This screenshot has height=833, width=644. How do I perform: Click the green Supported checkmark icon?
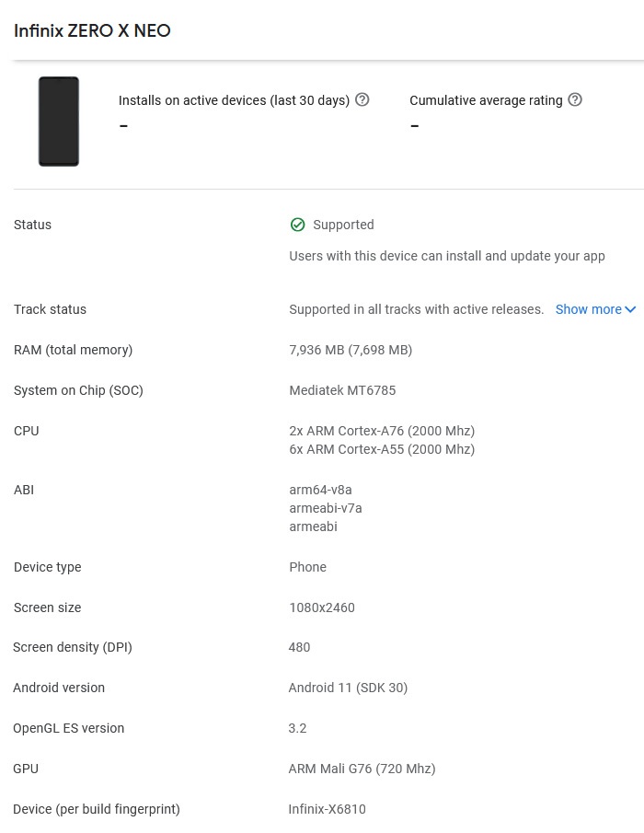tap(298, 225)
